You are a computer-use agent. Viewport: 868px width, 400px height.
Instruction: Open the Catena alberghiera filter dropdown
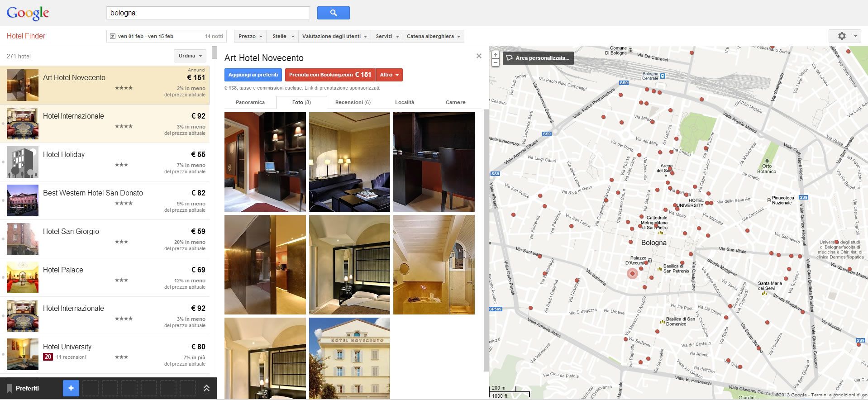point(434,36)
